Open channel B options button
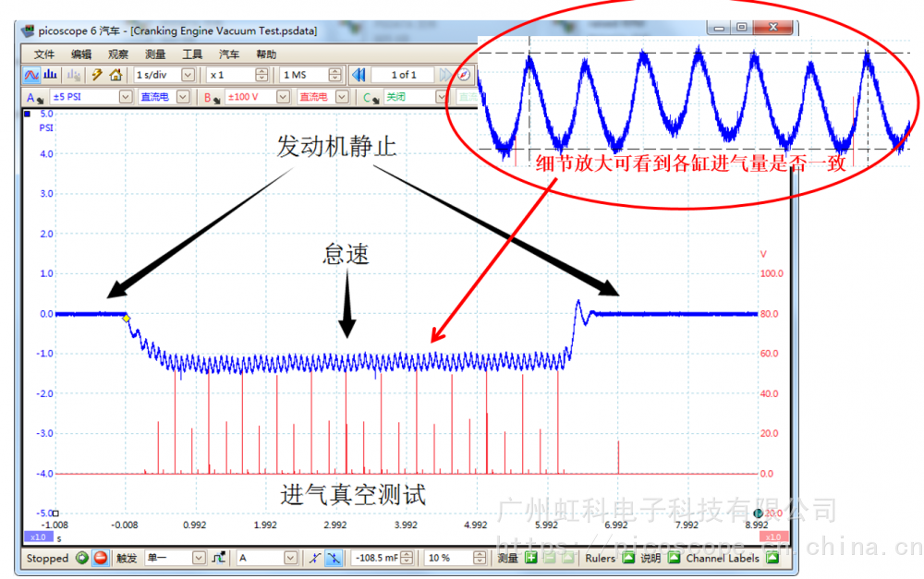Viewport: 924px width, 579px height. point(213,97)
